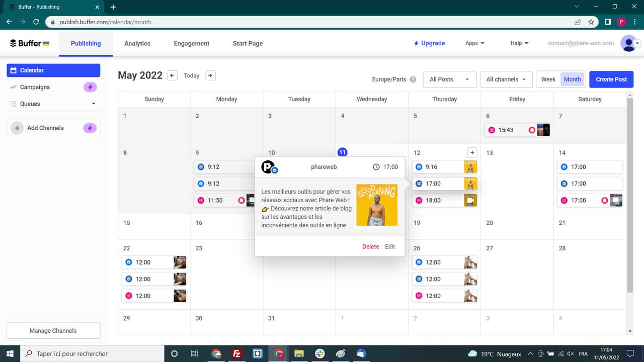
Task: Select the Month view toggle
Action: tap(573, 79)
